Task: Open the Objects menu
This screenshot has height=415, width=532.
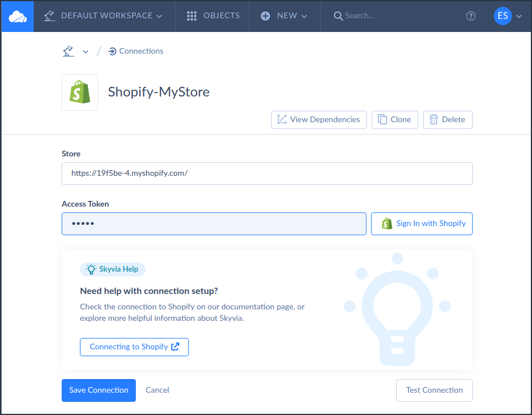Action: click(x=213, y=16)
